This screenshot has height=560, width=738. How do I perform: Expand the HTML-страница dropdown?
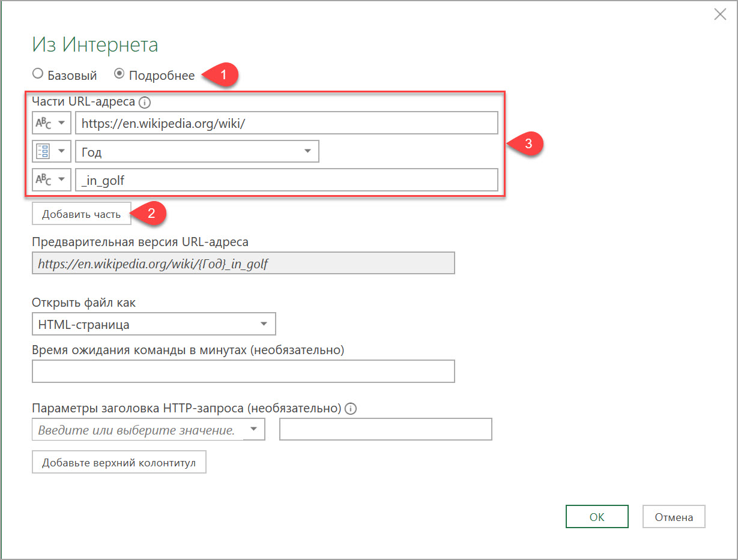point(264,324)
